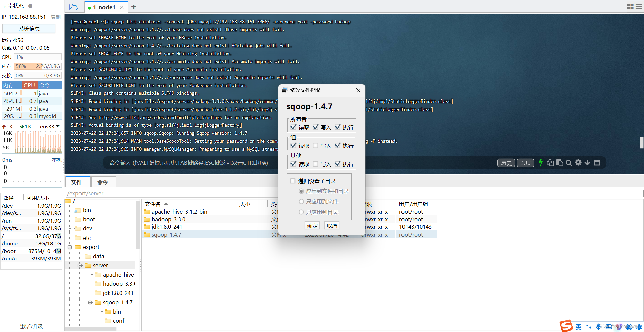Click the CPU usage bar

click(x=38, y=57)
